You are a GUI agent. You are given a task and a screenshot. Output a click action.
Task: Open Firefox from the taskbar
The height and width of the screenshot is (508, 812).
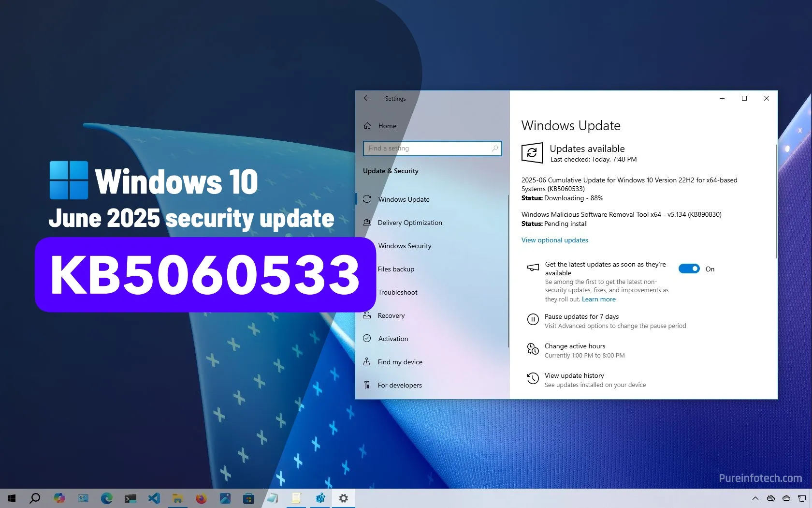(x=201, y=498)
